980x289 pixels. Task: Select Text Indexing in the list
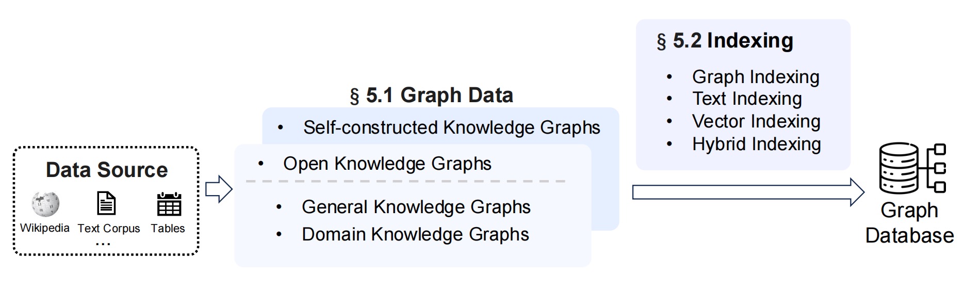[x=747, y=99]
